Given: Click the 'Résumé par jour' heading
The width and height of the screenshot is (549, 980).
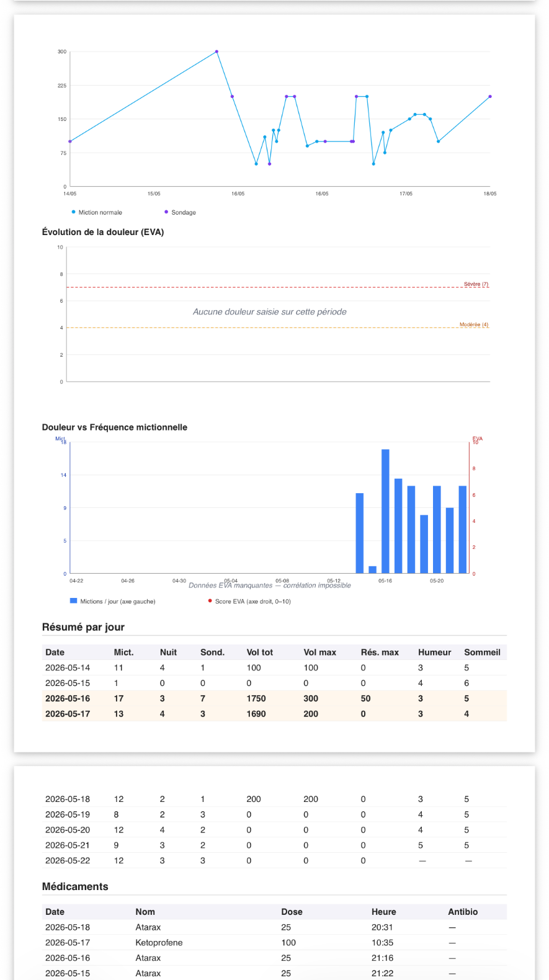Looking at the screenshot, I should pos(83,627).
